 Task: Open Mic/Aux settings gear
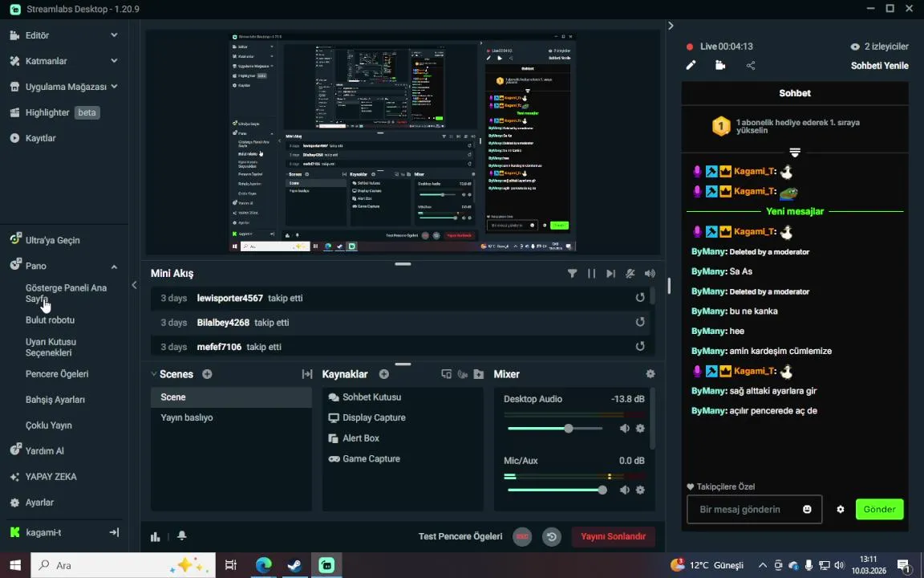coord(641,490)
